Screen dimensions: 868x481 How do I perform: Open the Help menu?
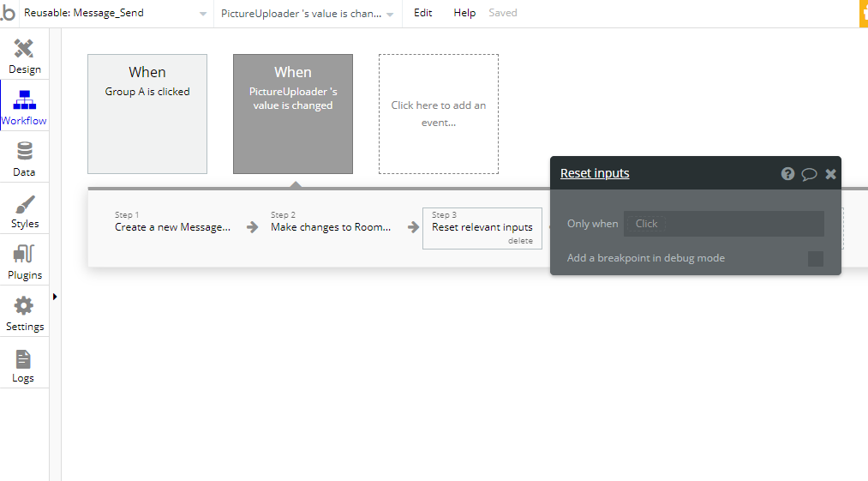point(464,13)
